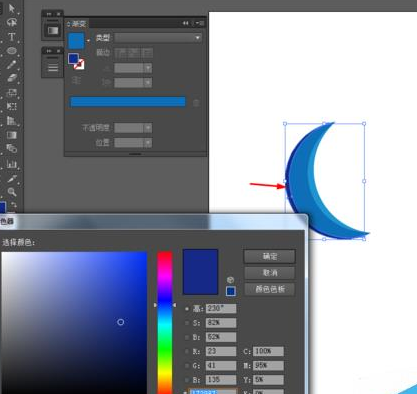Click the small in-gamut blue swatch
The height and width of the screenshot is (394, 417).
pyautogui.click(x=231, y=291)
